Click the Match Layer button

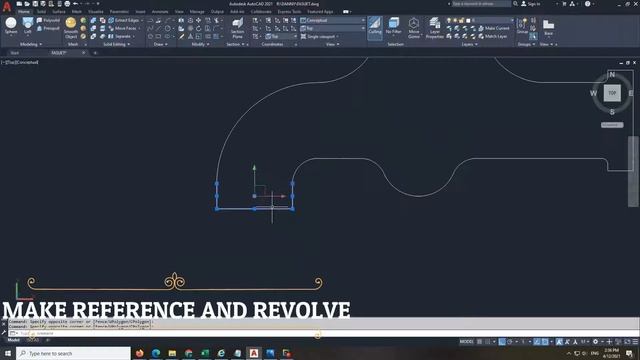pyautogui.click(x=493, y=36)
